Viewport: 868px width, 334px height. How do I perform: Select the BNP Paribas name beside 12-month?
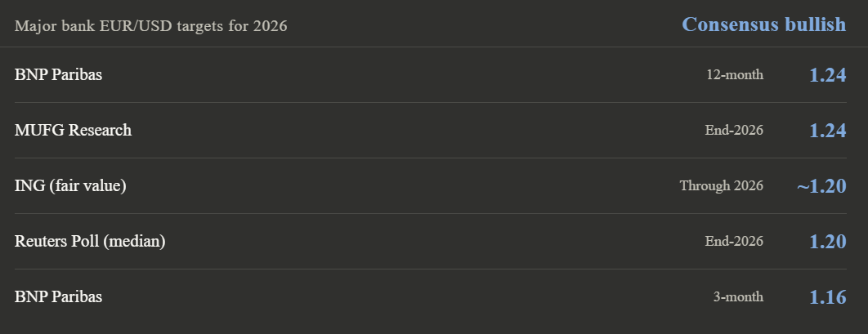58,75
